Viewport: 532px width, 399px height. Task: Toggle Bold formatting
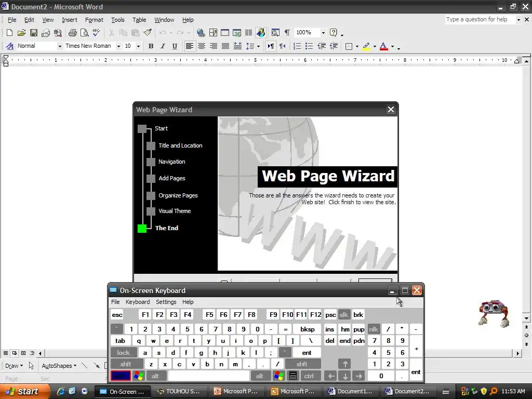151,46
